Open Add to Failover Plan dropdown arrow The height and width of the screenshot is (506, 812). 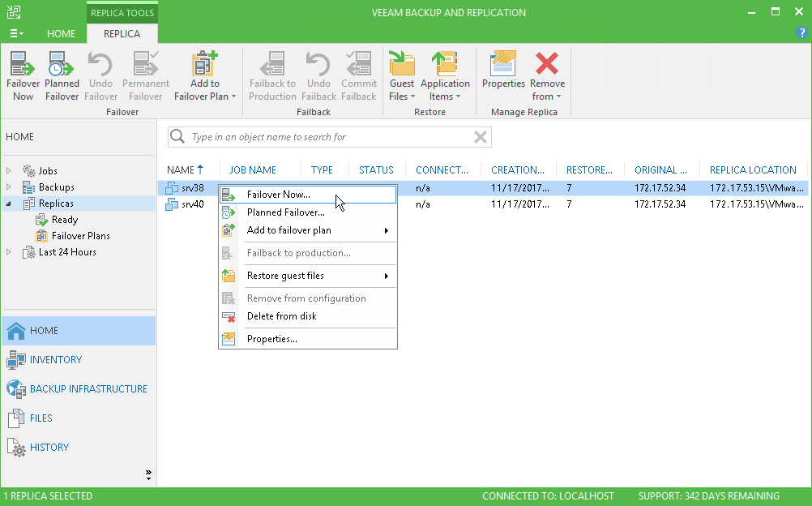click(233, 96)
